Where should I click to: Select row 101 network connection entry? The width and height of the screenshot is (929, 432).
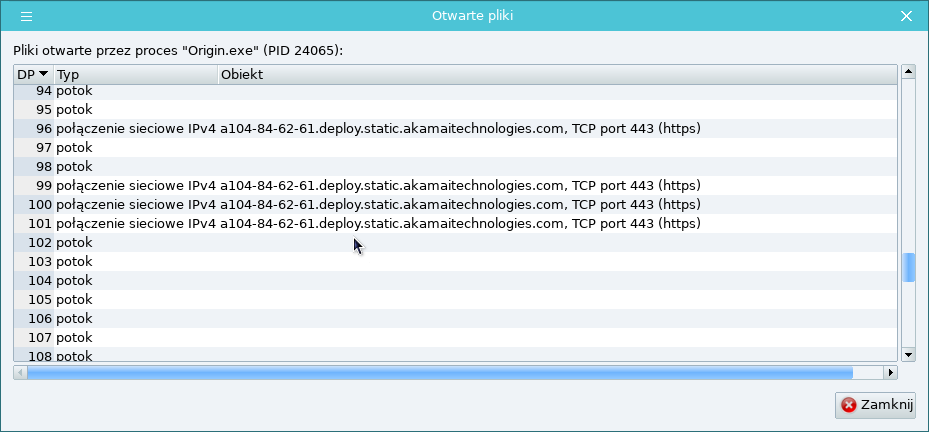click(456, 223)
